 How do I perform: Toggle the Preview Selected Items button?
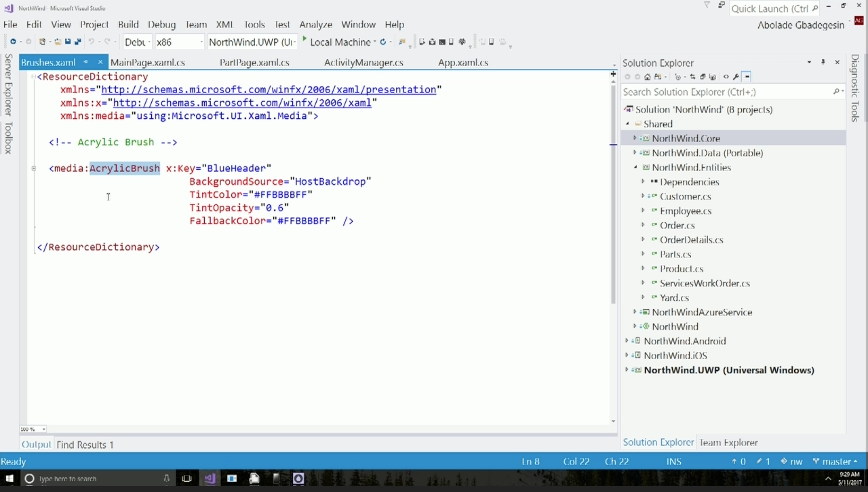pyautogui.click(x=747, y=77)
